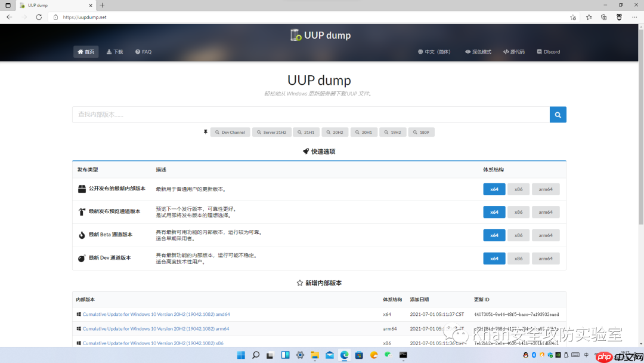Toggle 深色模式 dark mode
Viewport: 644px width, 363px height.
[469, 51]
